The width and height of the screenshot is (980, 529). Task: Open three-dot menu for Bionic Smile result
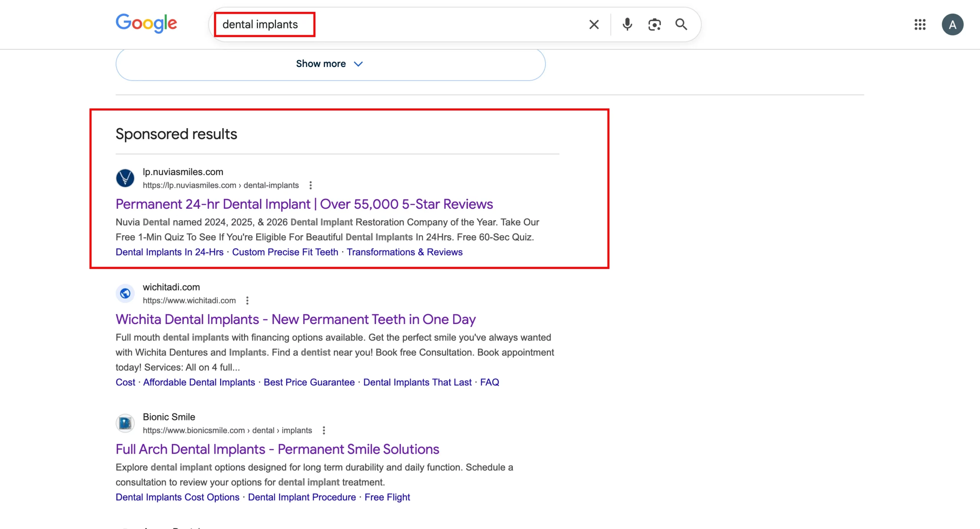click(324, 430)
